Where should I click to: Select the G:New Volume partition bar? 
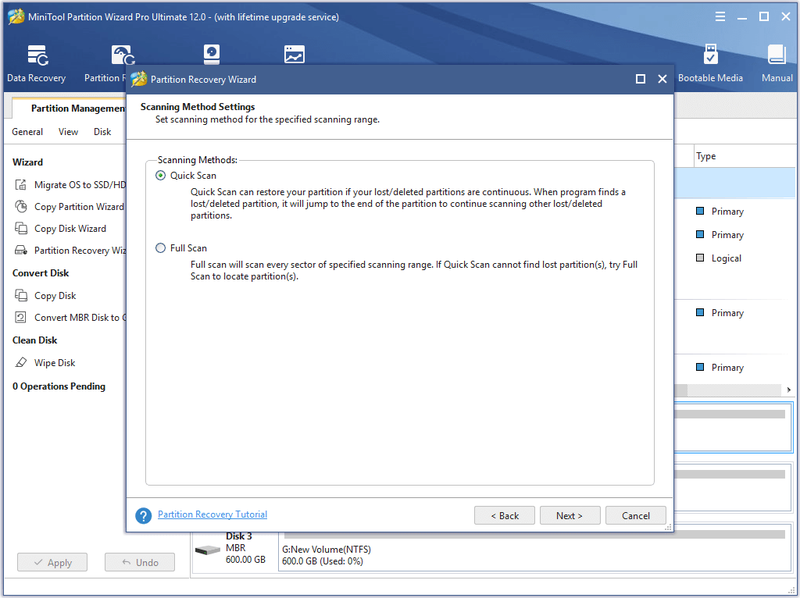pos(534,550)
